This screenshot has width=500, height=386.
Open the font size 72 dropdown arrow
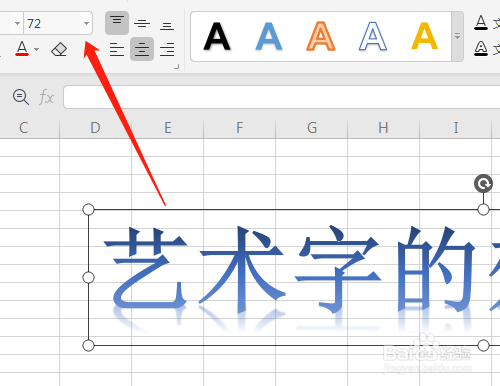coord(86,23)
